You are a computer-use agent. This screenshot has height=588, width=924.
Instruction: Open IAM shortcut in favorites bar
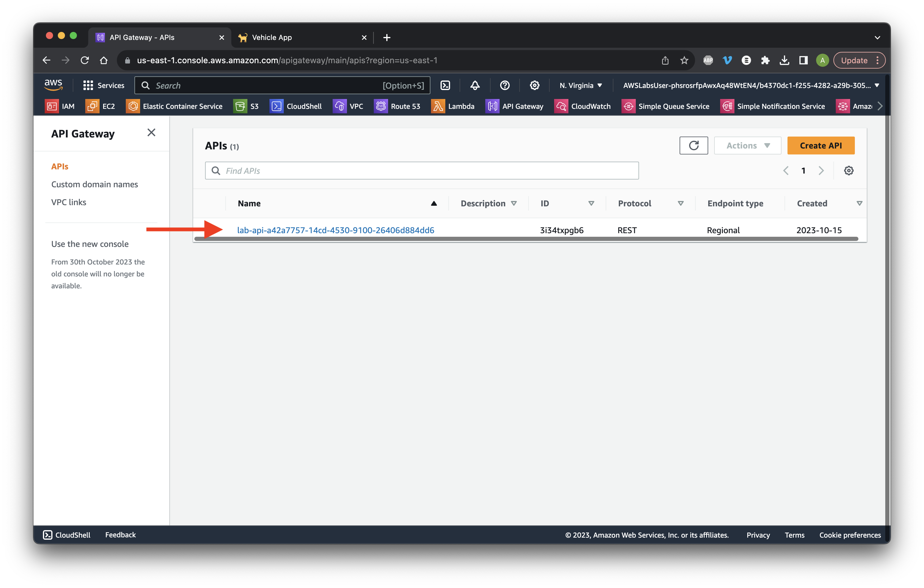coord(60,106)
